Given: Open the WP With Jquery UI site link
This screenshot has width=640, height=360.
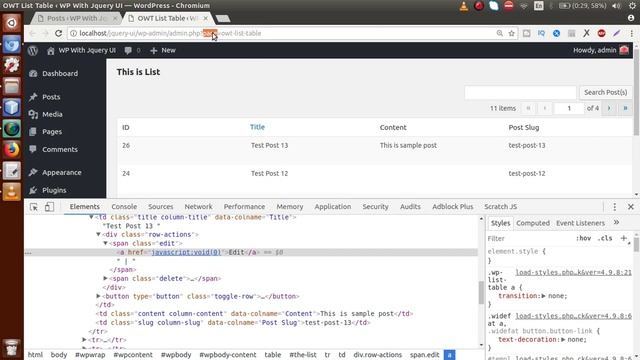Looking at the screenshot, I should [81, 50].
